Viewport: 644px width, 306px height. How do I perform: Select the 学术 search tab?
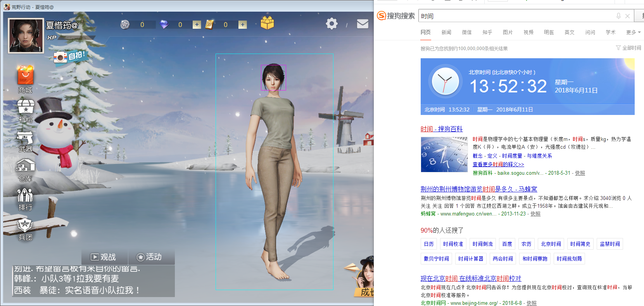click(611, 32)
